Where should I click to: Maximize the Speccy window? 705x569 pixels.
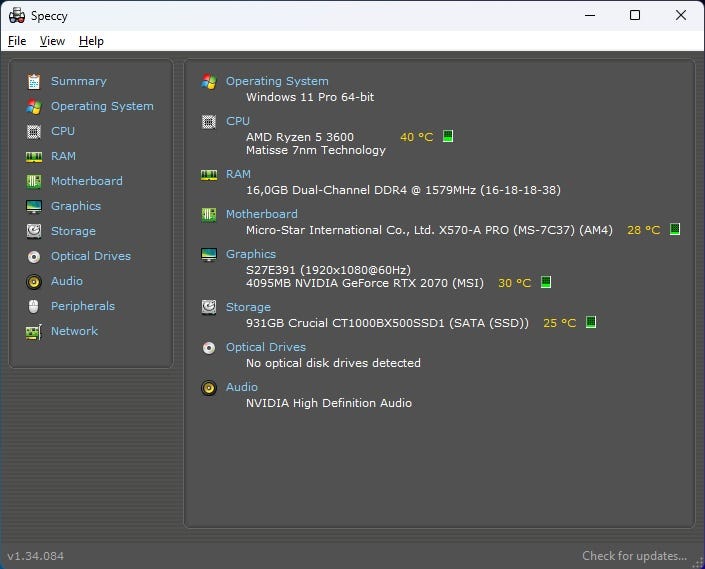click(x=635, y=15)
